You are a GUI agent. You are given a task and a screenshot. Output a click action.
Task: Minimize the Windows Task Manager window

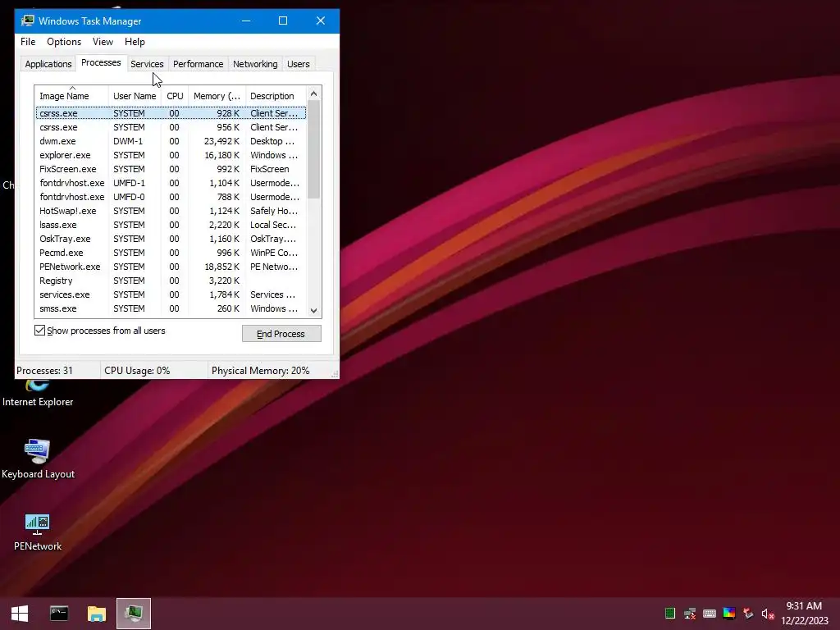[246, 21]
